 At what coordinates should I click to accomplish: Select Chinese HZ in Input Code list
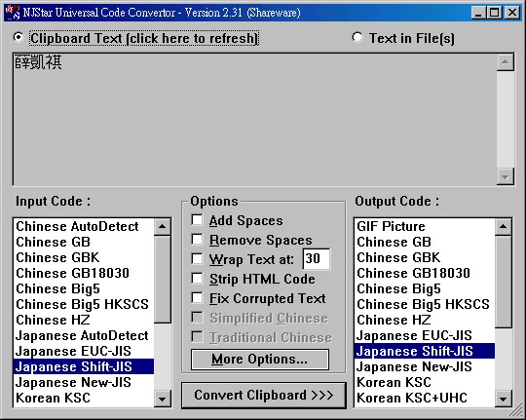(84, 320)
